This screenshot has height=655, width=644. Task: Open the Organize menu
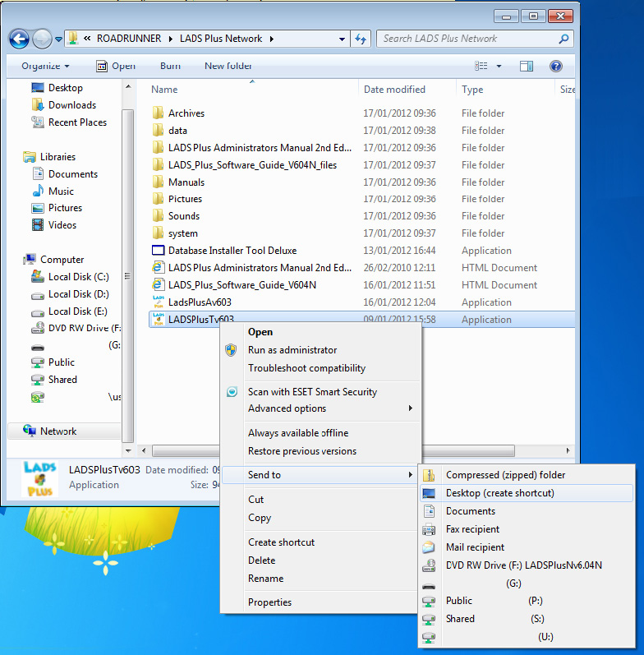click(45, 66)
